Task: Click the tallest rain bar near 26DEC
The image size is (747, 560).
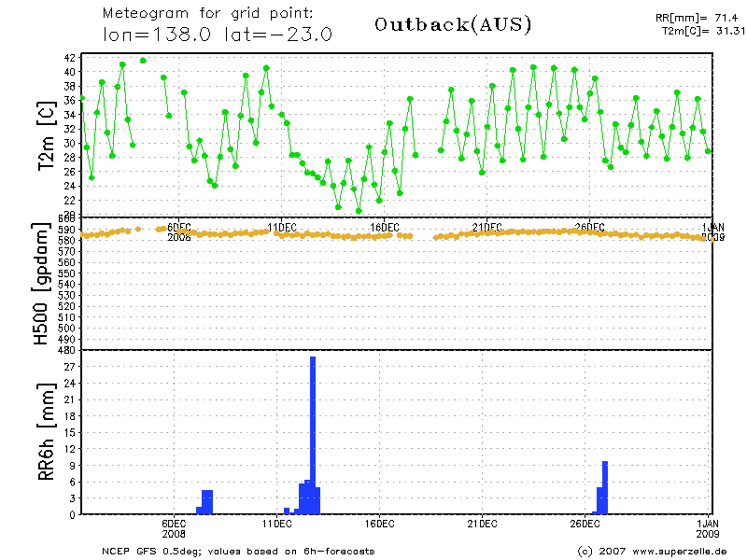Action: click(x=605, y=487)
